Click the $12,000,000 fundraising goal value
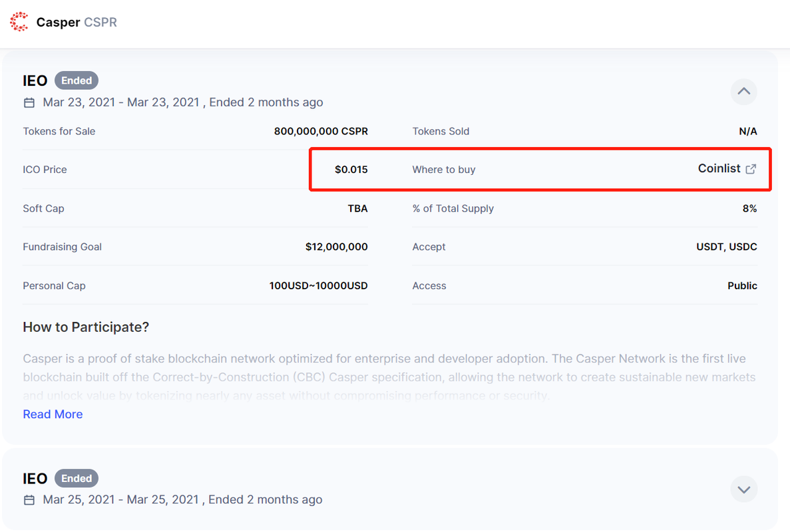Screen dimensions: 790x532 point(337,247)
